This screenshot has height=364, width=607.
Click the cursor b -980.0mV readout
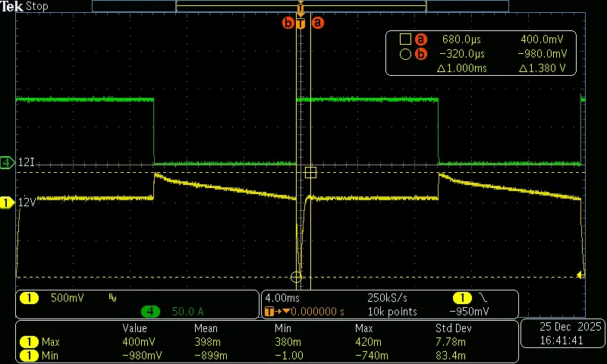pos(543,54)
